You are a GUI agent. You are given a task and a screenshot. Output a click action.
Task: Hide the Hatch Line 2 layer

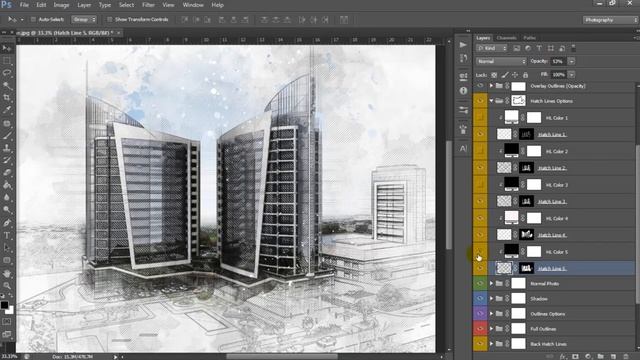coord(480,167)
